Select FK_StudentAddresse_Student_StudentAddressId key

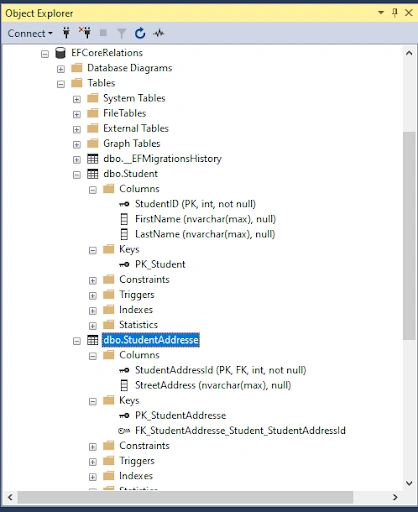[232, 431]
